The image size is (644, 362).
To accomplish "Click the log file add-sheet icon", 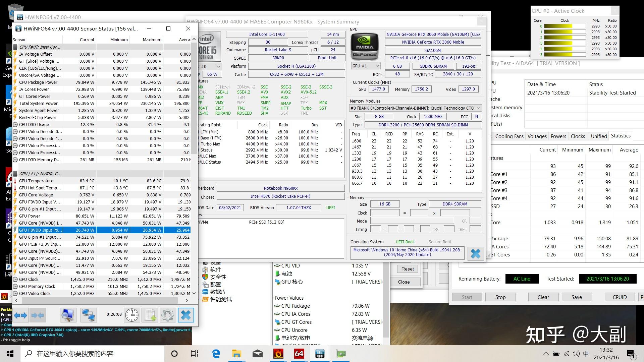I will click(x=150, y=315).
